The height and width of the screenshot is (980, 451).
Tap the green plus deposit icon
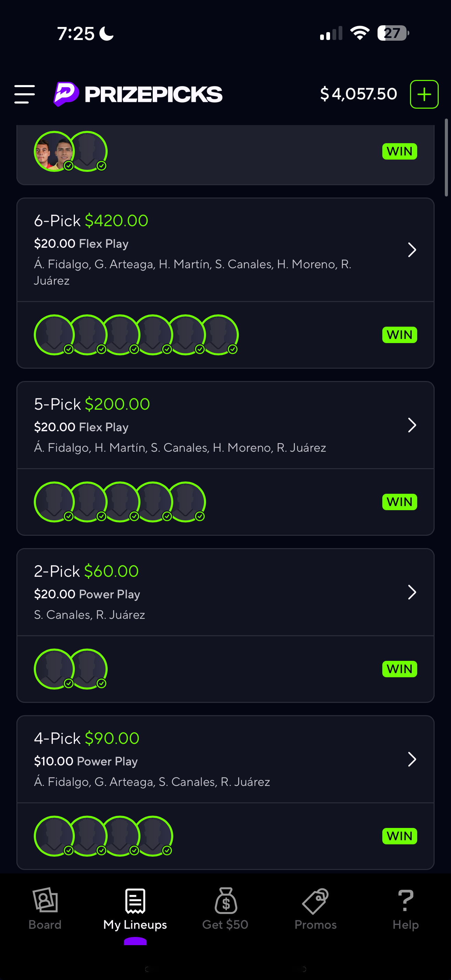click(424, 94)
